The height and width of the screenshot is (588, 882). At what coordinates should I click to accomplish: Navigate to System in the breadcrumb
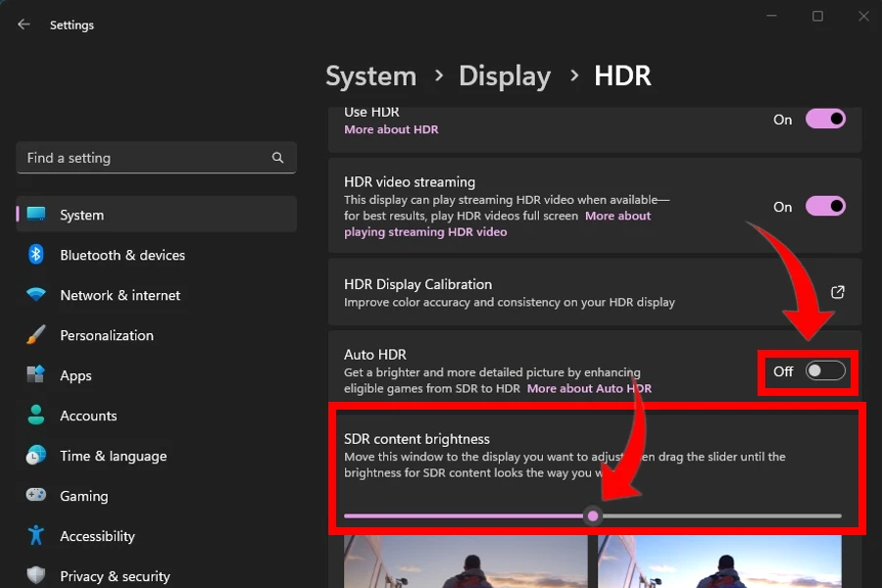click(x=370, y=76)
